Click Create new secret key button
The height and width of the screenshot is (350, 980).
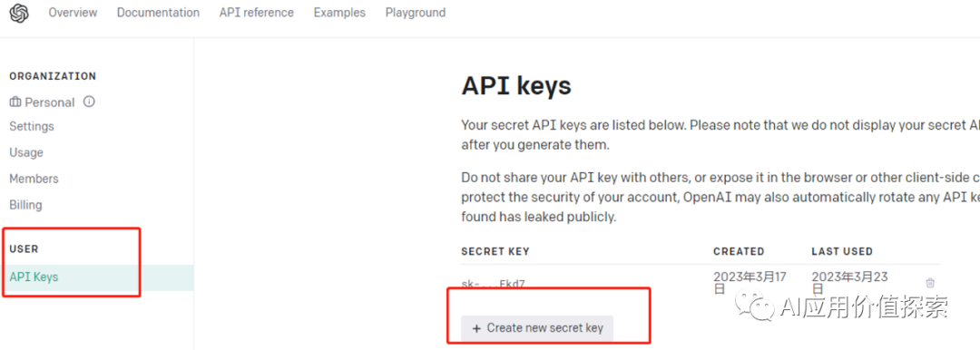point(537,328)
